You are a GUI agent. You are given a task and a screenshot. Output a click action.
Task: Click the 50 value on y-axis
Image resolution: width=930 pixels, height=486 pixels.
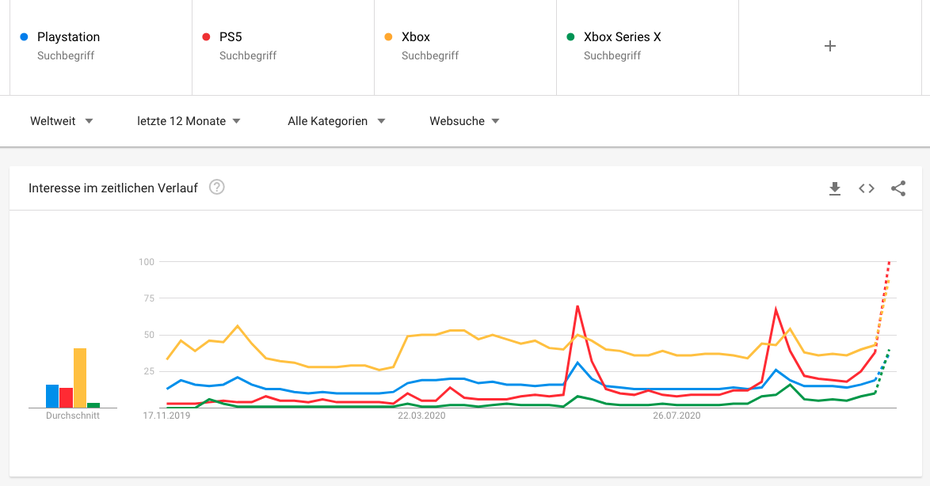click(x=149, y=335)
